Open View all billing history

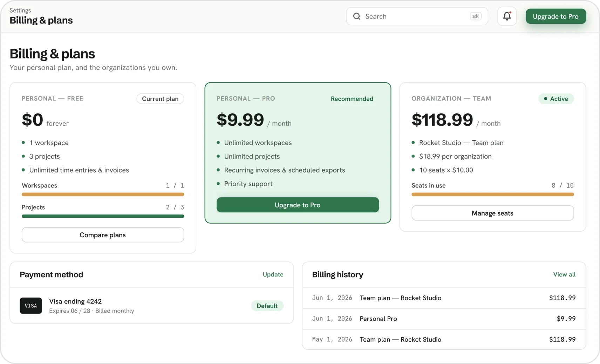click(x=564, y=274)
